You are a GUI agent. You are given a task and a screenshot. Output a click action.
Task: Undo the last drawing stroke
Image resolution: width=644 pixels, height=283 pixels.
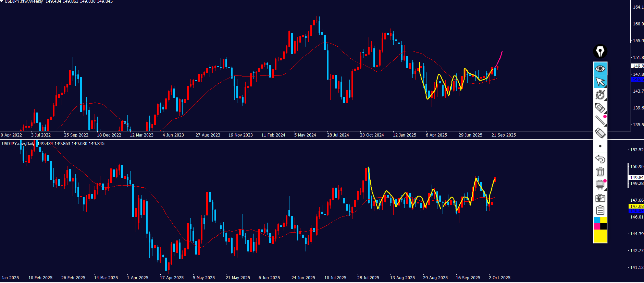click(600, 159)
